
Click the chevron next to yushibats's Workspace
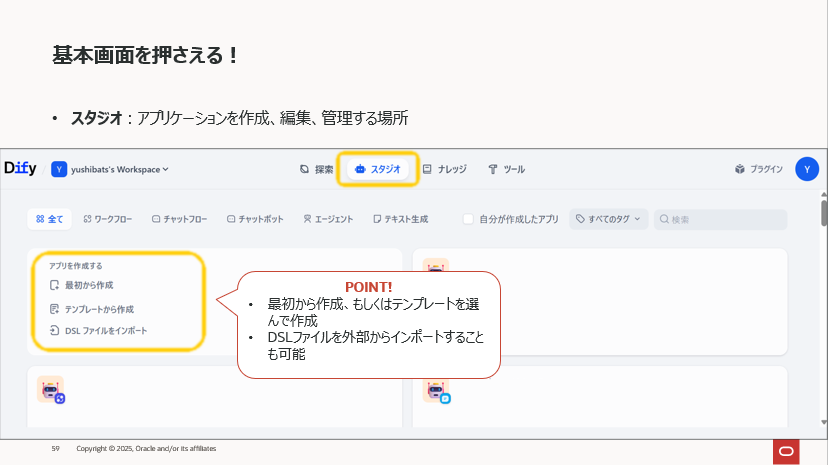[x=165, y=169]
